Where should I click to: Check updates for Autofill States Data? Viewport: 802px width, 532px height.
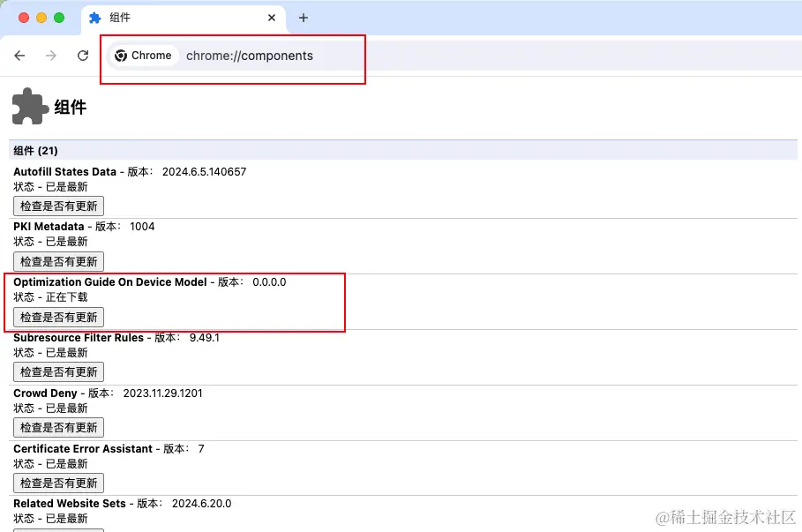(59, 206)
